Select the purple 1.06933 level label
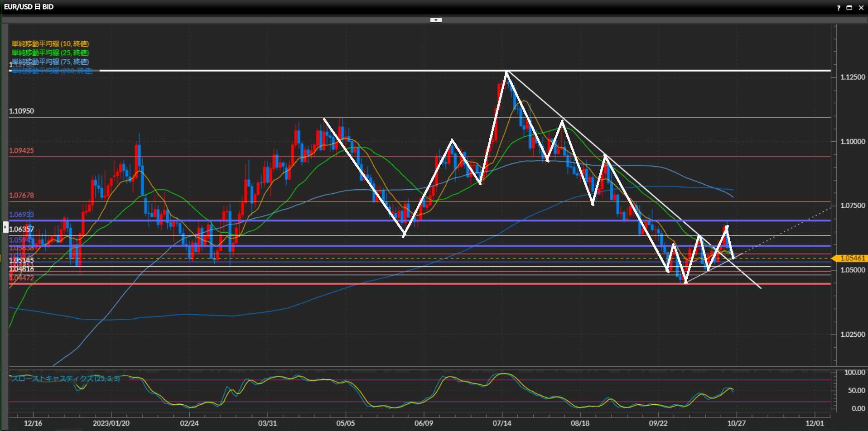868x431 pixels. 21,215
